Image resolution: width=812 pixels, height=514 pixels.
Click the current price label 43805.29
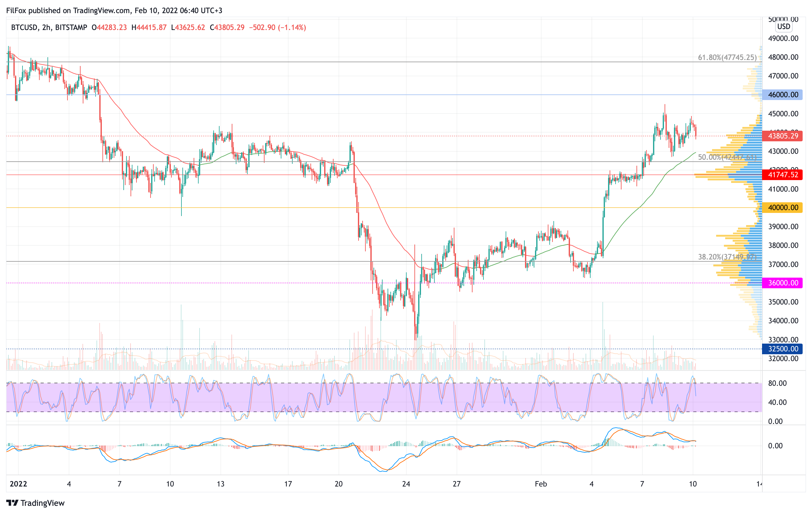[x=783, y=136]
